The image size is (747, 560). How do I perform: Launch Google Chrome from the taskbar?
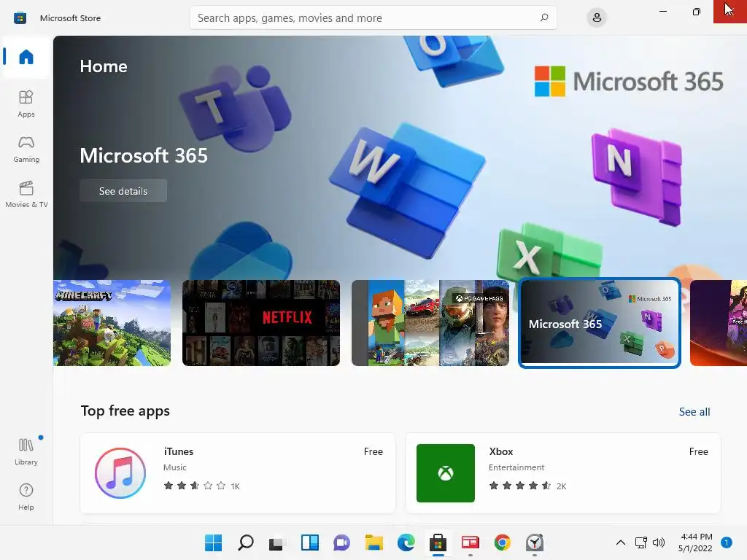pos(502,542)
